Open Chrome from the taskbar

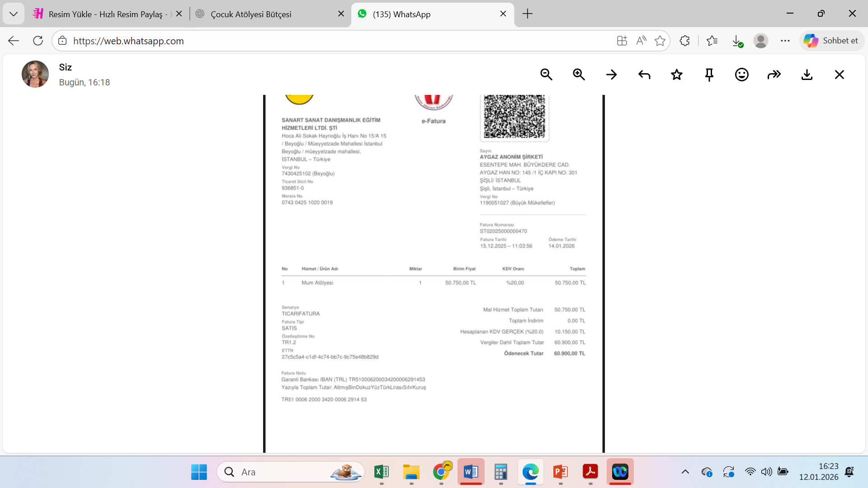click(441, 472)
